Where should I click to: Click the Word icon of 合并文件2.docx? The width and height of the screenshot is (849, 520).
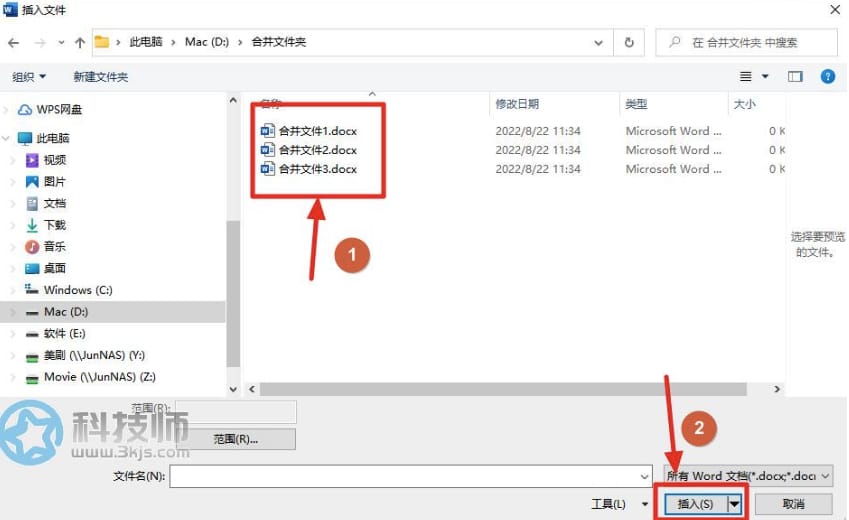[x=267, y=150]
